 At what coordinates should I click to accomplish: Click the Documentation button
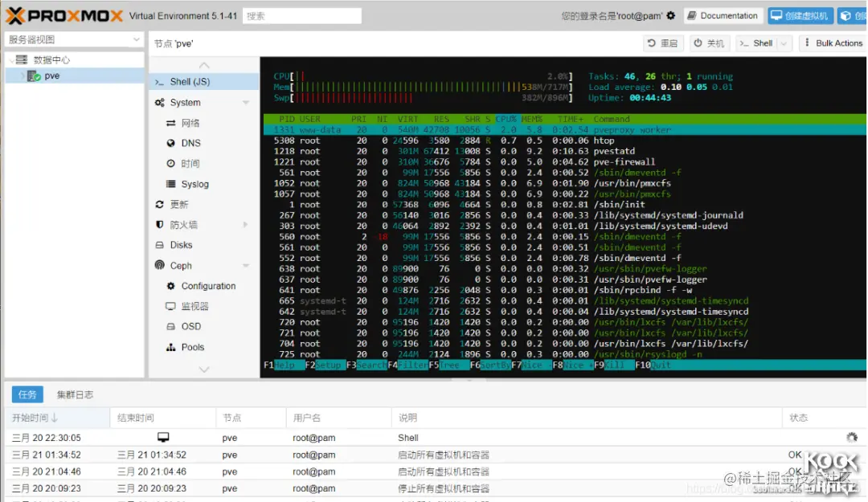pyautogui.click(x=723, y=15)
